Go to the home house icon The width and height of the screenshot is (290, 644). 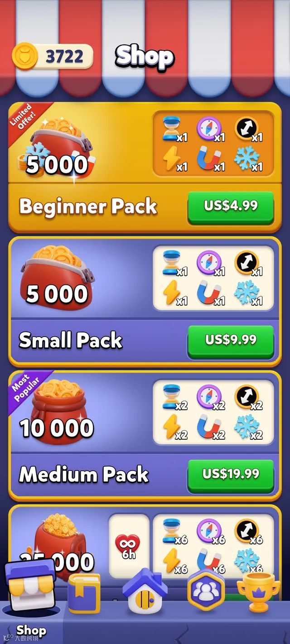[x=145, y=590]
